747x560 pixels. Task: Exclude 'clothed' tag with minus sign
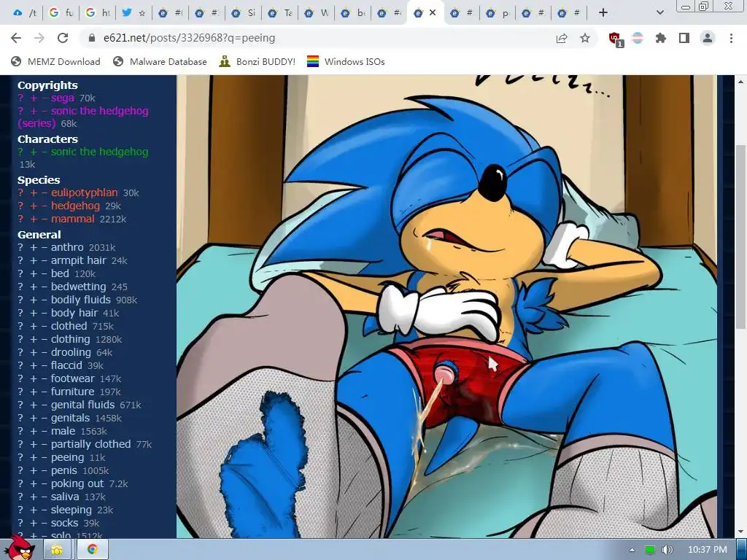click(44, 326)
